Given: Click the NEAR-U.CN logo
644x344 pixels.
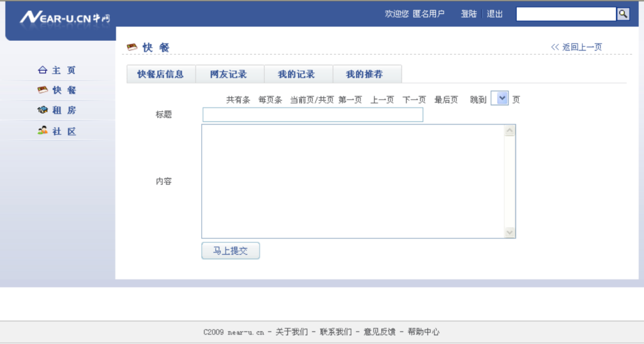Looking at the screenshot, I should (64, 18).
